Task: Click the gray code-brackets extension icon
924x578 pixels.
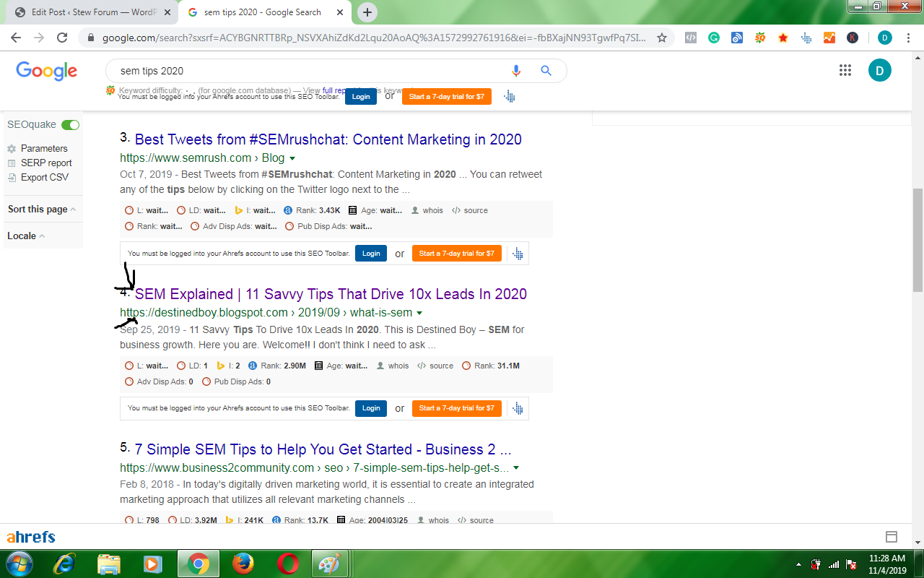Action: click(x=691, y=38)
